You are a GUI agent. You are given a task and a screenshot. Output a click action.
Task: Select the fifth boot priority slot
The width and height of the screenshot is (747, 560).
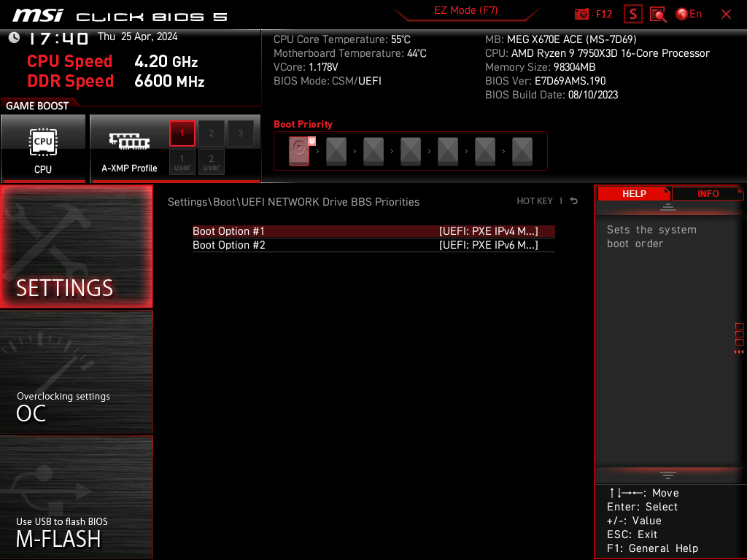(x=448, y=152)
